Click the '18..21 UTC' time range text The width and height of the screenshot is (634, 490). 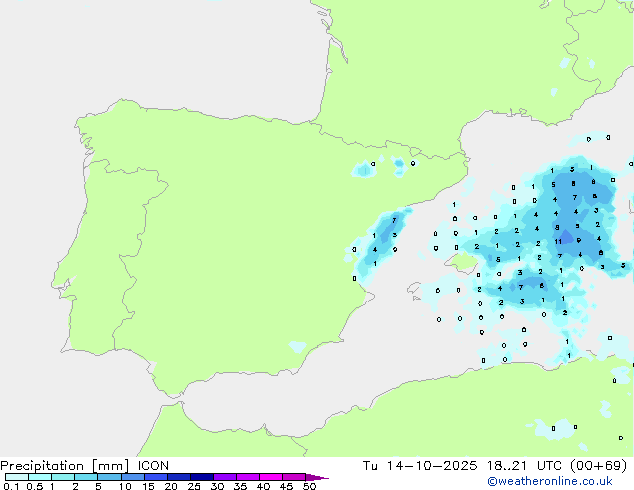click(x=524, y=466)
